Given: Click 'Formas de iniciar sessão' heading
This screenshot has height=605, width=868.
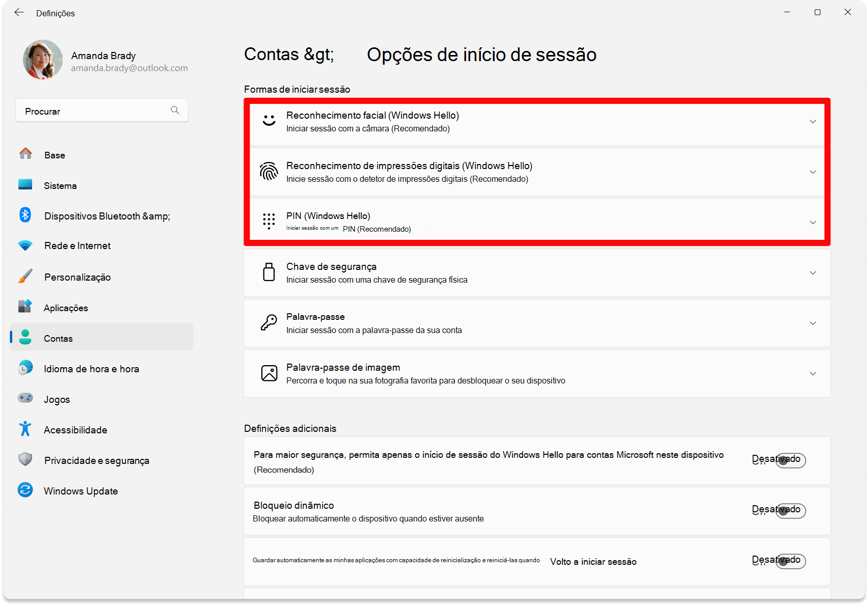Looking at the screenshot, I should click(297, 89).
